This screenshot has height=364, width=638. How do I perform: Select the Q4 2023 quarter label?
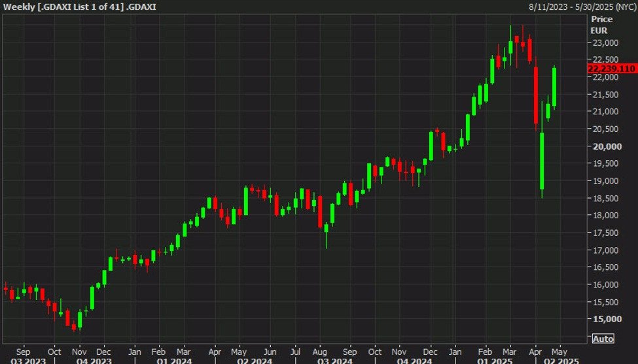[92, 359]
